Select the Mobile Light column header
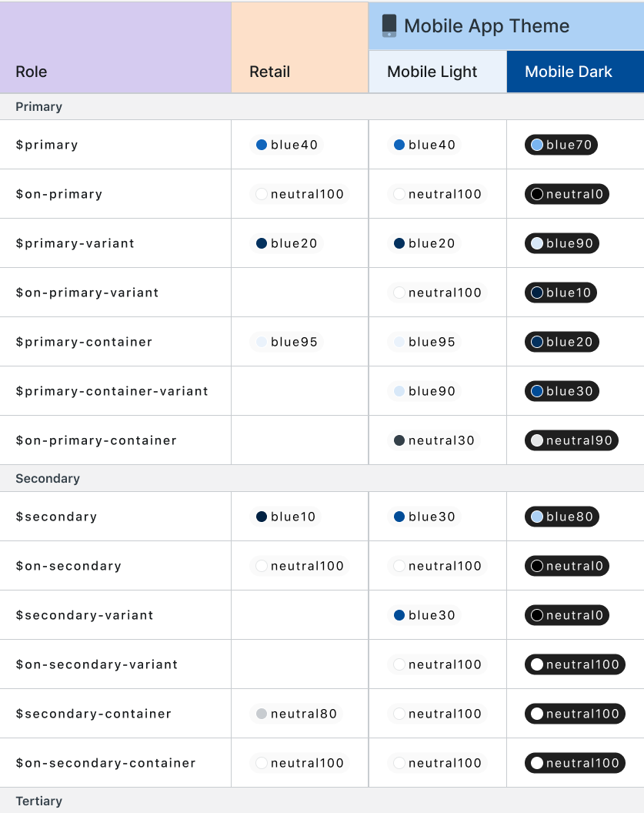The height and width of the screenshot is (813, 644). [x=432, y=72]
